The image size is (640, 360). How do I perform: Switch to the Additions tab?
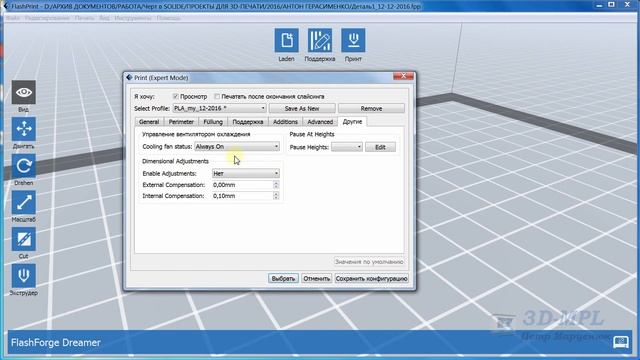pos(285,122)
